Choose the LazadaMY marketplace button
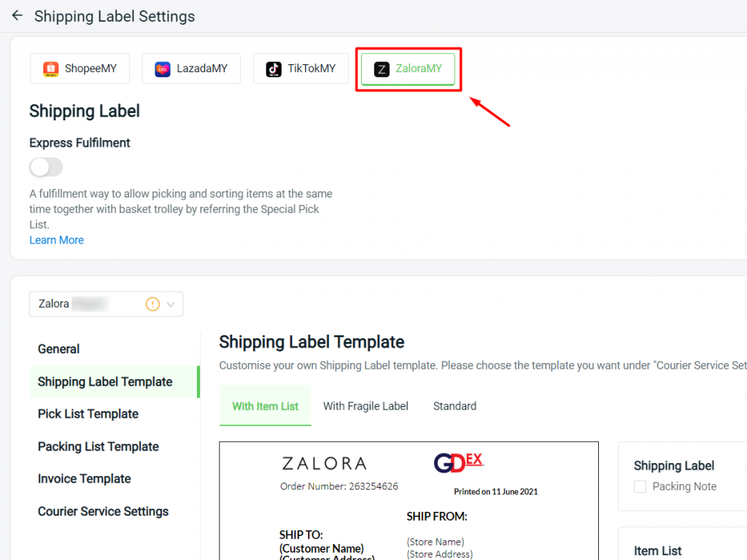747x560 pixels. tap(191, 69)
